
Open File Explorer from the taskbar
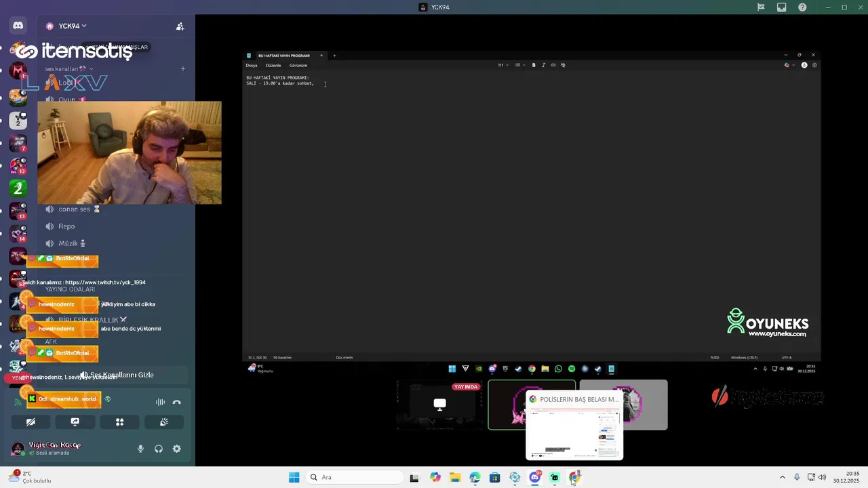[455, 477]
